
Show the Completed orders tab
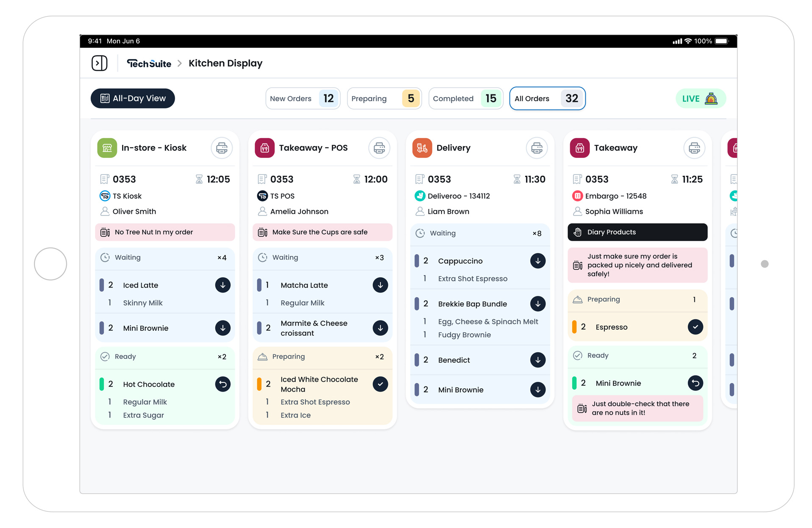click(x=465, y=99)
